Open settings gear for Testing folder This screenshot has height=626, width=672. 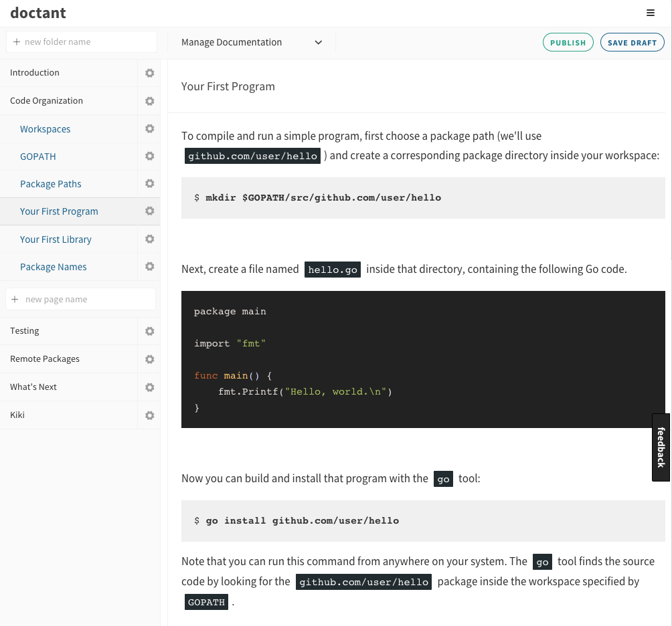(x=150, y=331)
